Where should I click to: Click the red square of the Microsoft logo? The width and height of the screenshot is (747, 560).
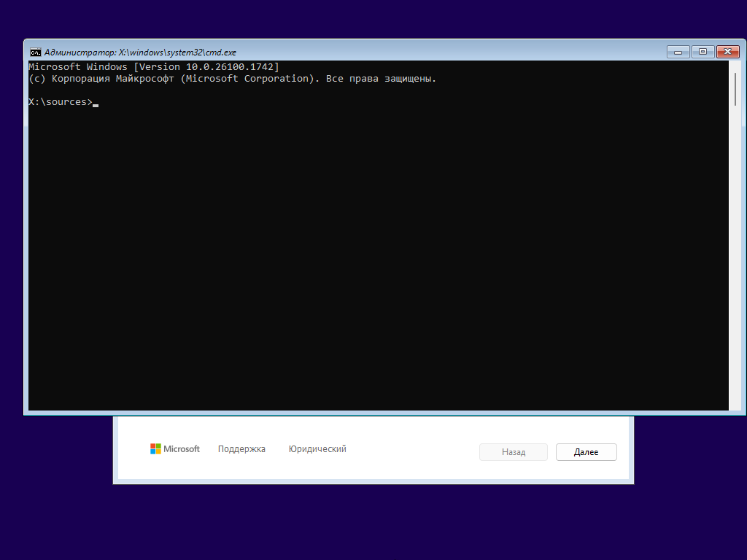pyautogui.click(x=152, y=446)
